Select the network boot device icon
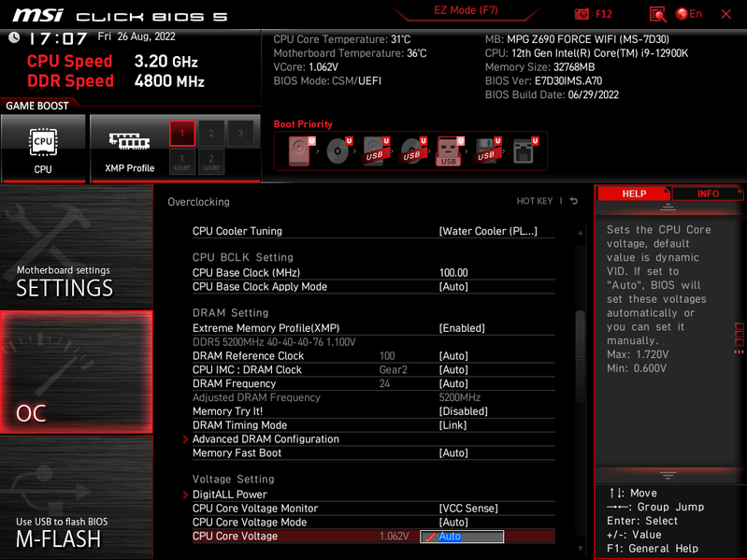Screen dimensions: 747x560 pyautogui.click(x=525, y=151)
